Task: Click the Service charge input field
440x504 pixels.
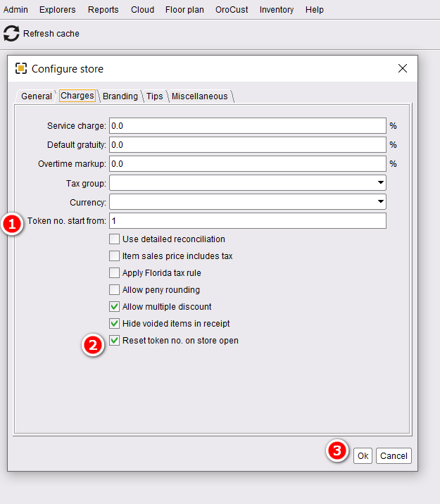Action: (x=248, y=126)
